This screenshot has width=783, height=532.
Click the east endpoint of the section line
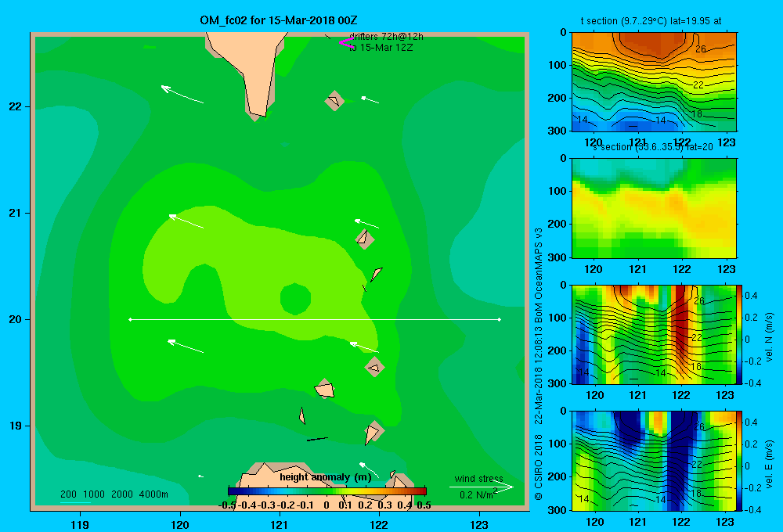pos(499,319)
